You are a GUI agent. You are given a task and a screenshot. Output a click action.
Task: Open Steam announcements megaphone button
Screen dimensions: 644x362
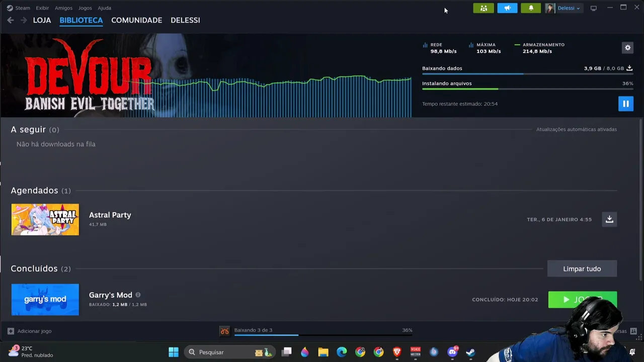coord(507,8)
